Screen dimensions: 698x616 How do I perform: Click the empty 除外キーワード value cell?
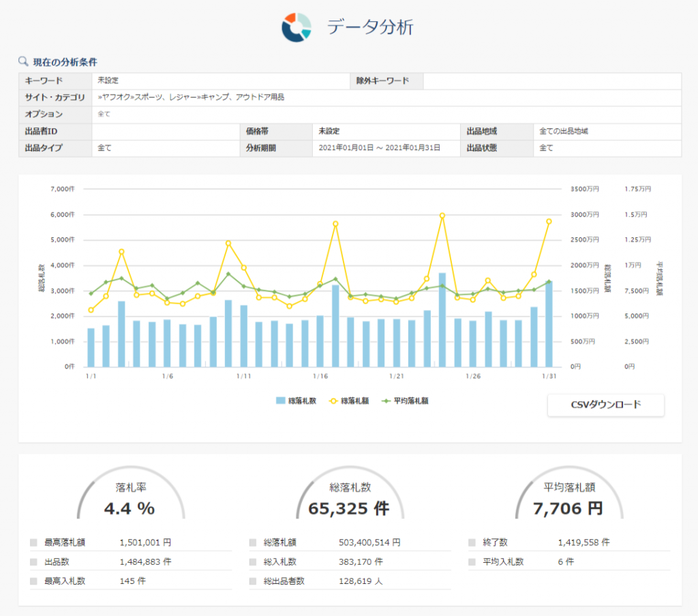[551, 81]
